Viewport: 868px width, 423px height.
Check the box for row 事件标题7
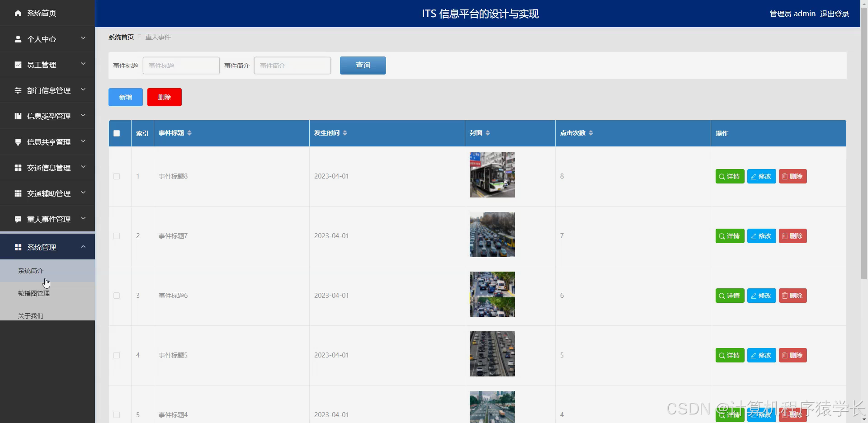(117, 236)
